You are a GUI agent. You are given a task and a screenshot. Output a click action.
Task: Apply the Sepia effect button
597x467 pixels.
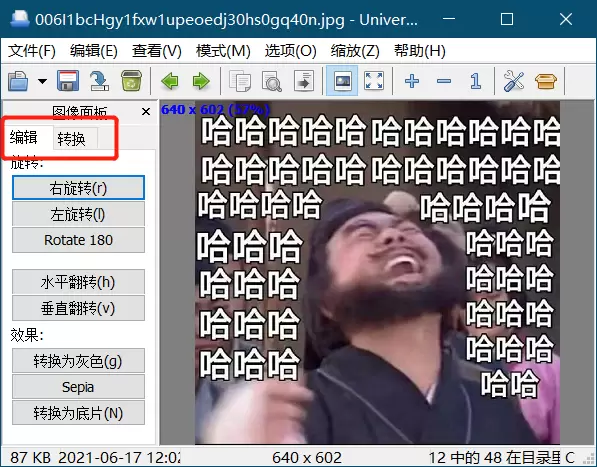coord(78,387)
